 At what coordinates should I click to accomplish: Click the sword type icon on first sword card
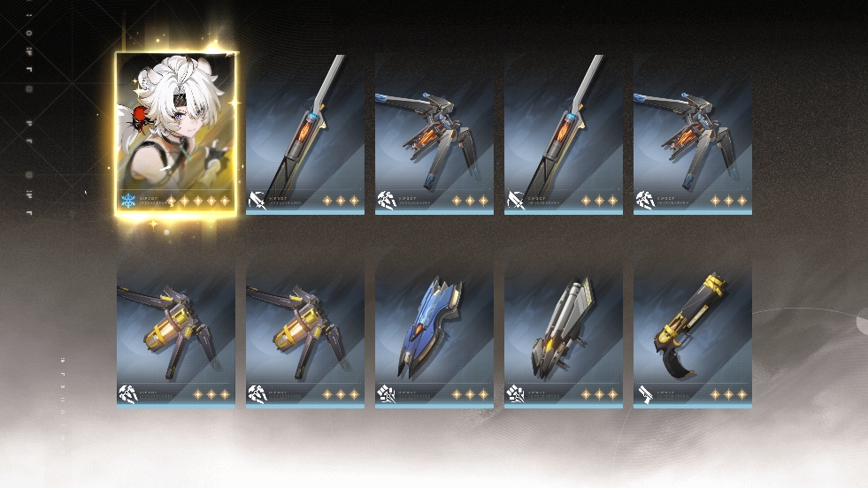pos(257,201)
